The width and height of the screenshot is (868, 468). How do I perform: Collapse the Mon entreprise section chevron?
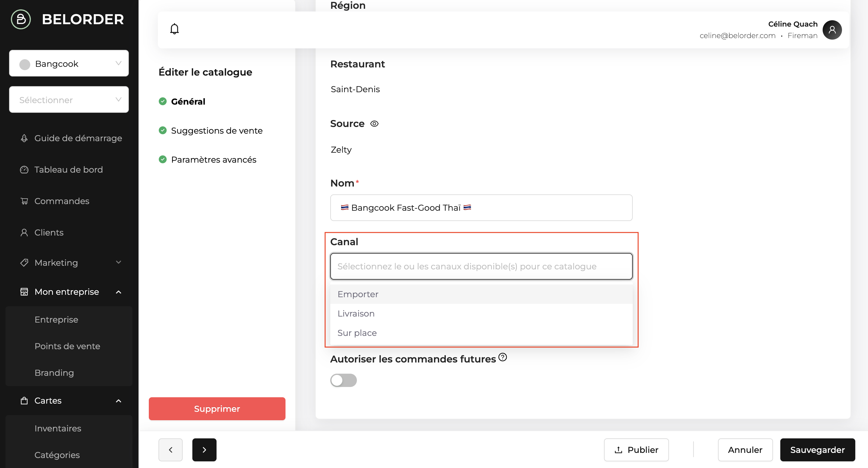coord(119,292)
